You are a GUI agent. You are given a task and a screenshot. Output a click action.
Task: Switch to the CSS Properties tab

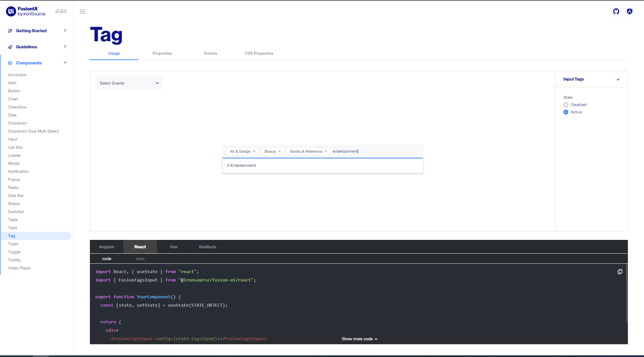pos(259,53)
